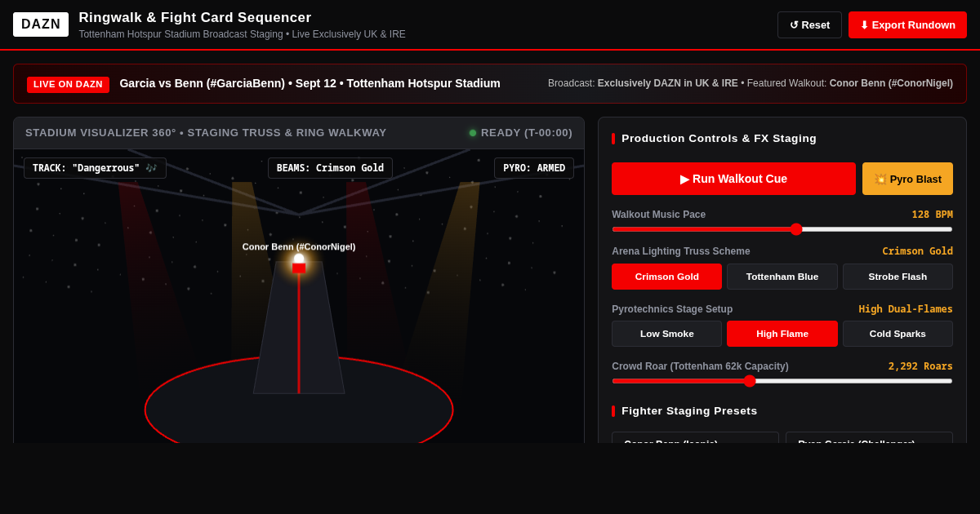Click the READY (T-00:00) status indicator
Image resolution: width=980 pixels, height=514 pixels.
tap(521, 133)
